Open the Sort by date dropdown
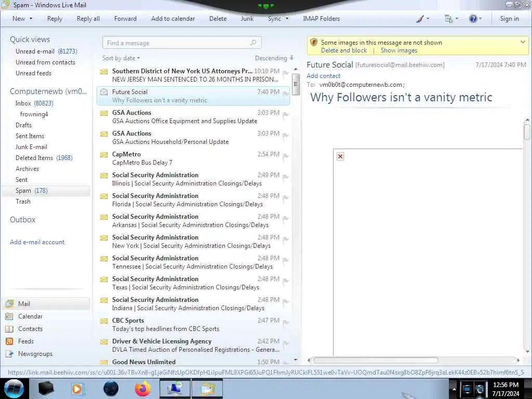532x399 pixels. click(121, 58)
